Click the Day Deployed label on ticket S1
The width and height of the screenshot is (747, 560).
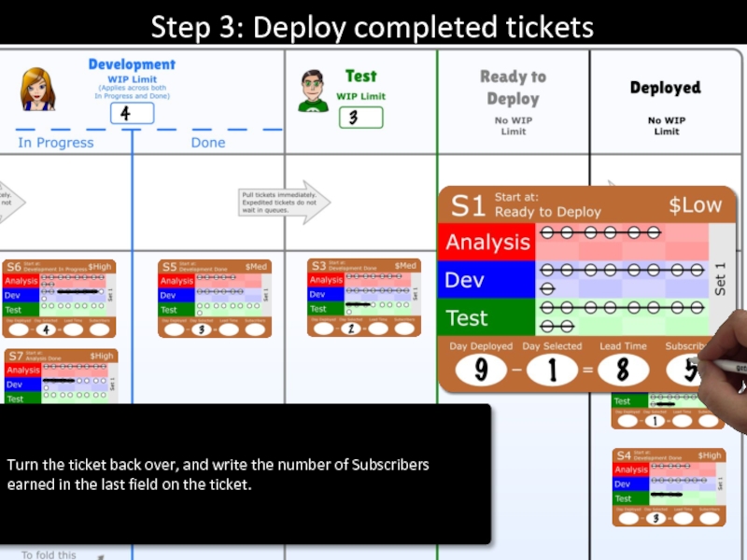tap(481, 346)
